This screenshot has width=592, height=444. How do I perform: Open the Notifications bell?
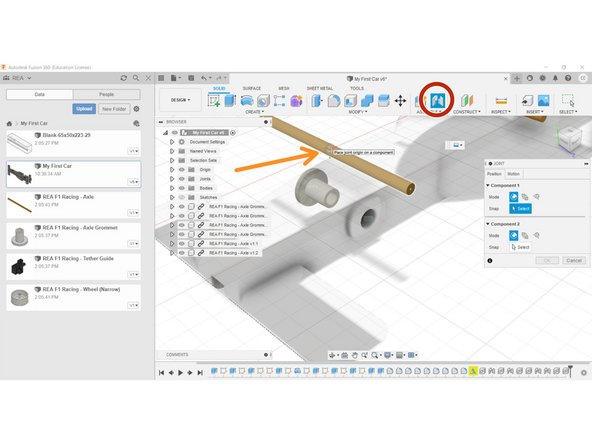555,78
